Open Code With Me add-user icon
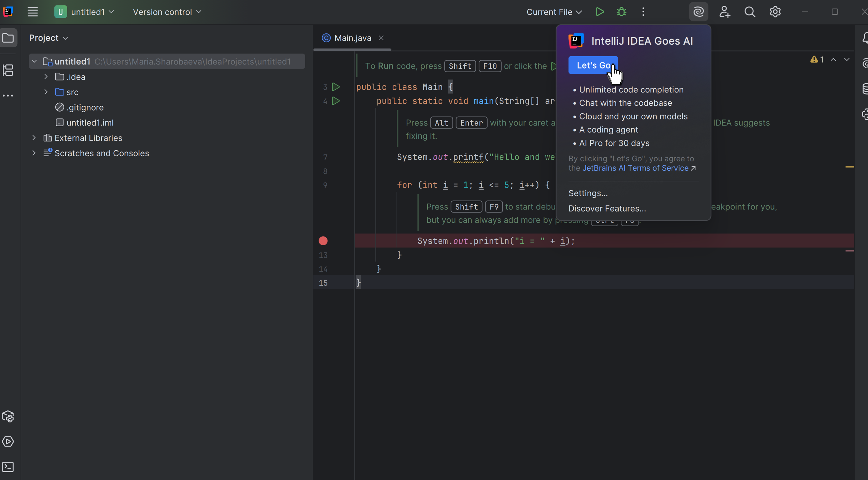The width and height of the screenshot is (868, 480). pos(725,12)
